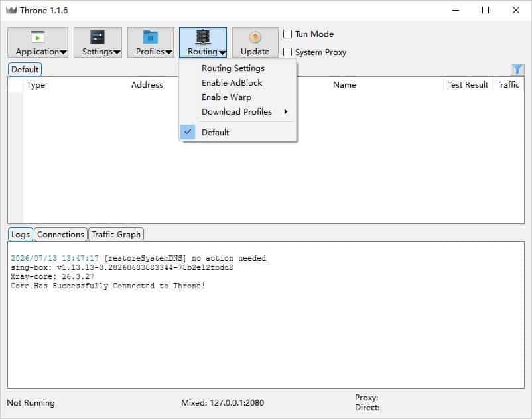
Task: Choose Enable AdBlock from the menu
Action: point(238,83)
